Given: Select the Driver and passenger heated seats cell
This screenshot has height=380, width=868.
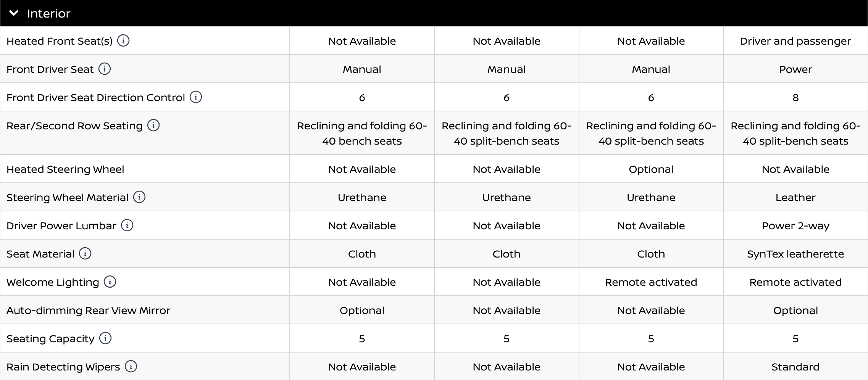Looking at the screenshot, I should tap(795, 41).
